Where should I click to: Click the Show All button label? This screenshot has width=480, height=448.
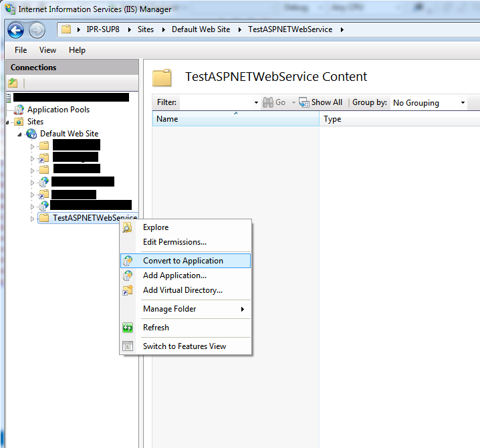click(x=327, y=102)
